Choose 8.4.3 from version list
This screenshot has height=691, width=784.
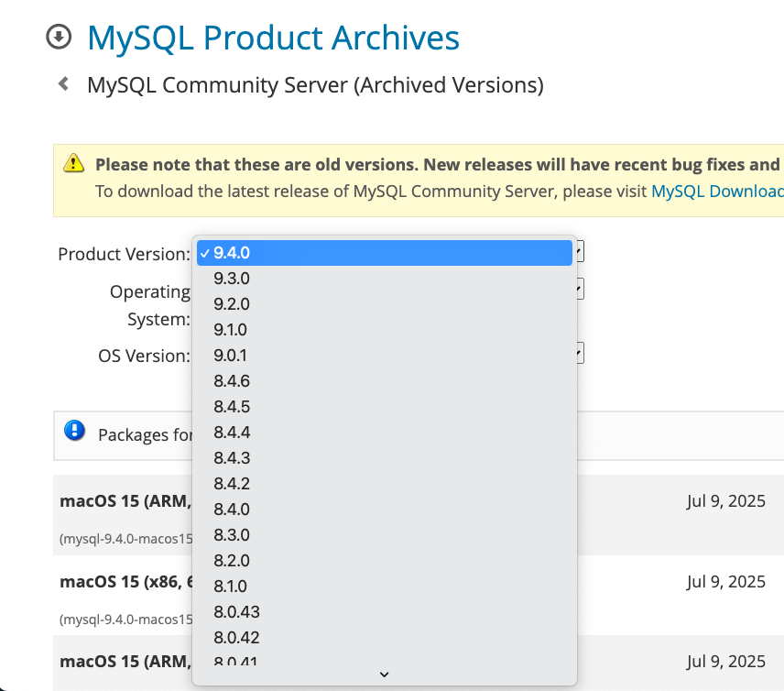(385, 458)
